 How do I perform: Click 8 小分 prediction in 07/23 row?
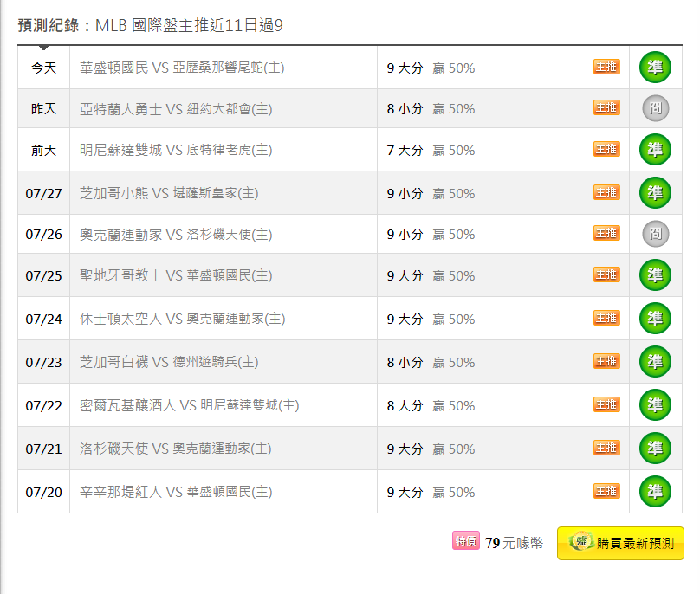(x=405, y=362)
